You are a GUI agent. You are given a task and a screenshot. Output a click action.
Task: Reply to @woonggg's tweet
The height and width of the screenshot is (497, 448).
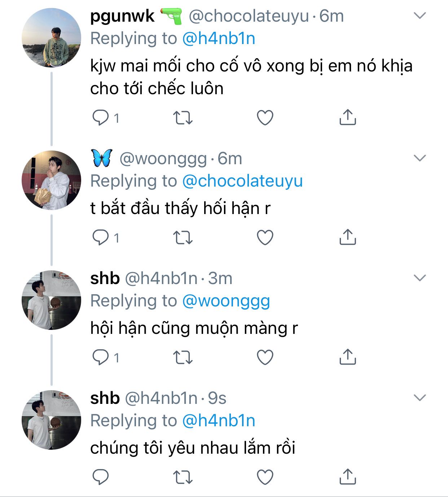(101, 237)
